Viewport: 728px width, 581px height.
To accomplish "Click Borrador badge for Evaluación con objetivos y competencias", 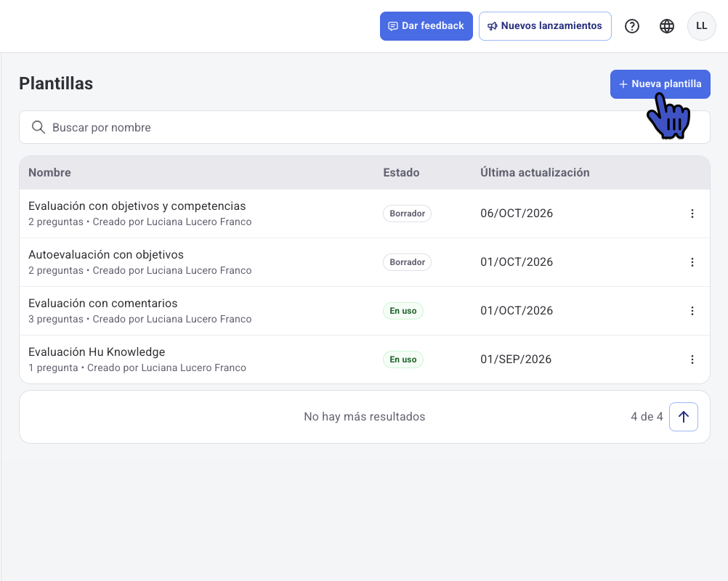I will click(x=407, y=214).
